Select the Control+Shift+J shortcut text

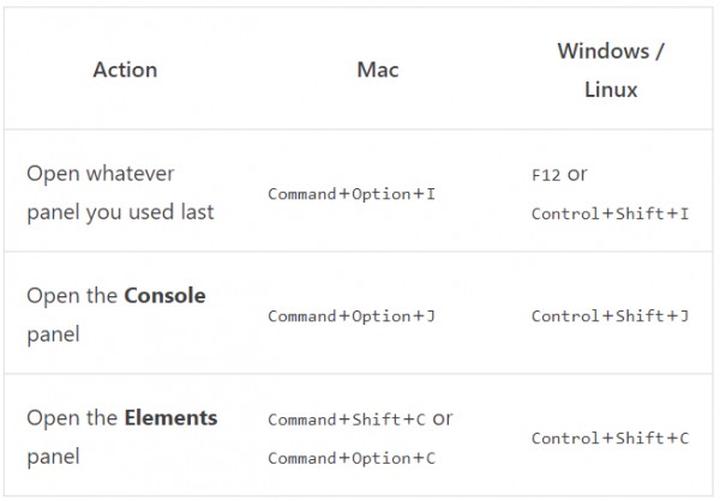610,317
